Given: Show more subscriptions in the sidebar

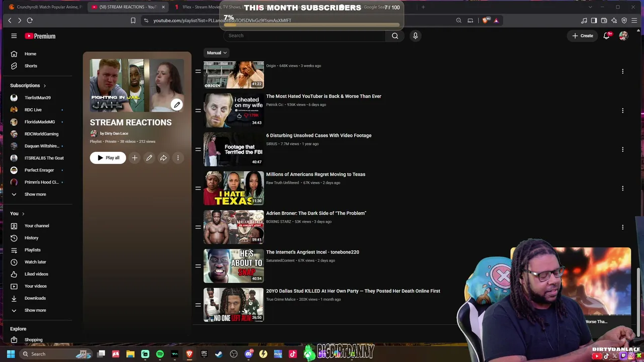Looking at the screenshot, I should pos(35,194).
